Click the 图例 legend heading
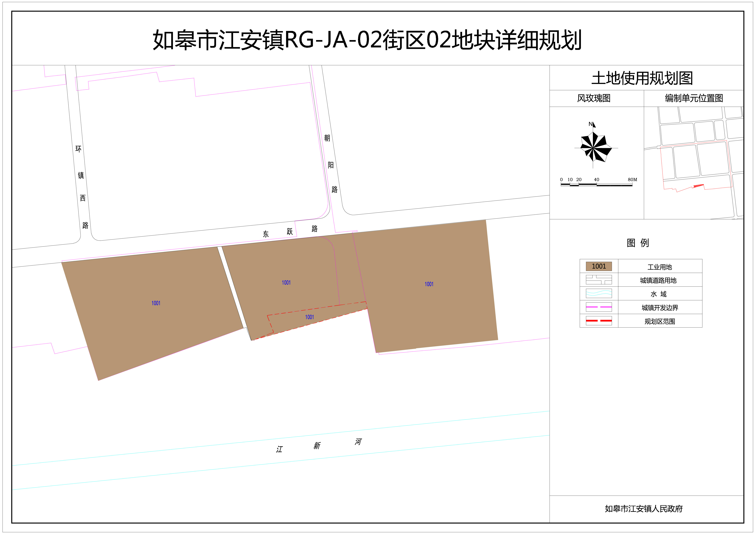 click(x=638, y=243)
